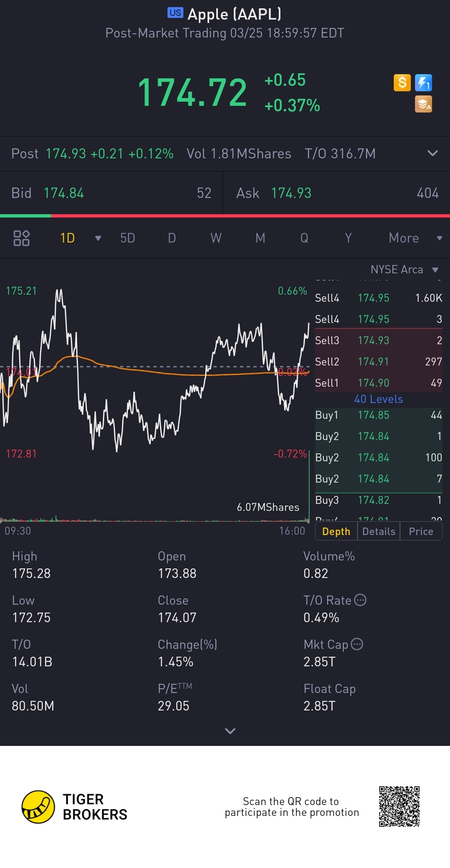Tap the High 175.28 value

(x=31, y=573)
